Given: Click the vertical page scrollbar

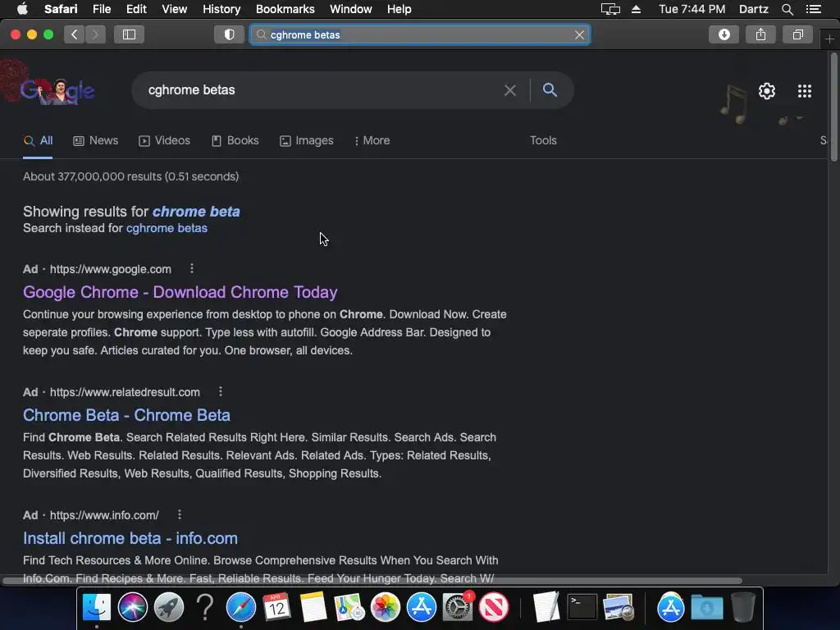Looking at the screenshot, I should pos(833,107).
